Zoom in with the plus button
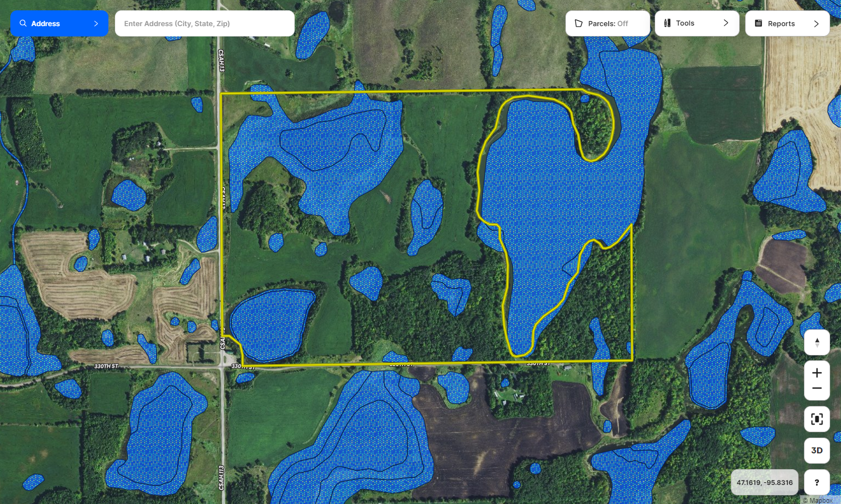841x504 pixels. [816, 373]
